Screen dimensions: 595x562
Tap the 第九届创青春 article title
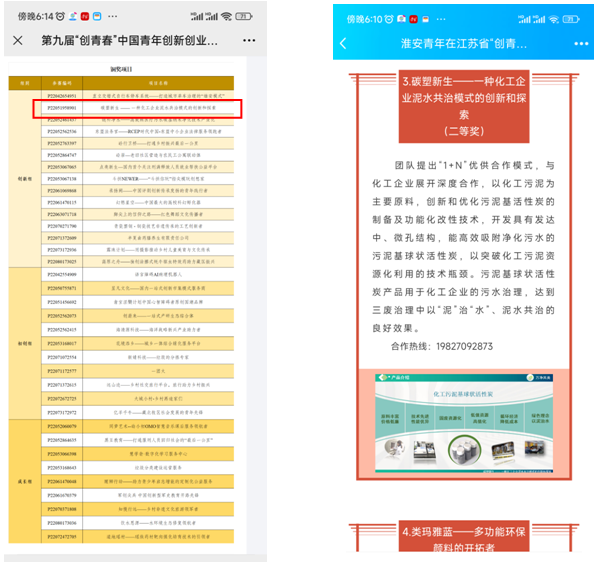[x=129, y=40]
